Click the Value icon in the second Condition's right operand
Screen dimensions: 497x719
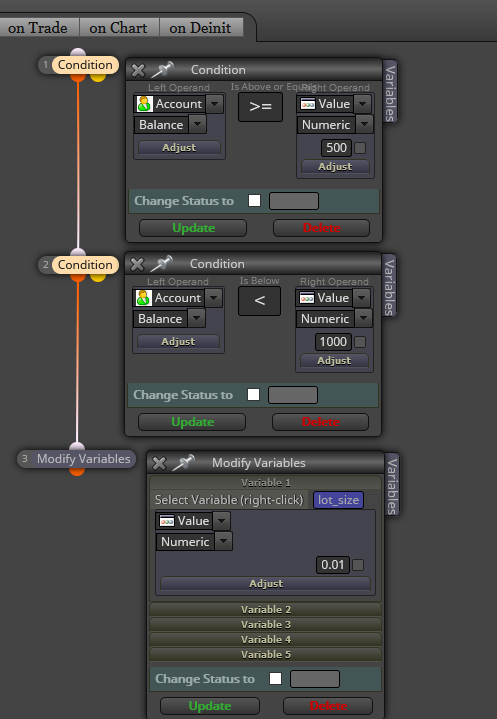tap(307, 298)
